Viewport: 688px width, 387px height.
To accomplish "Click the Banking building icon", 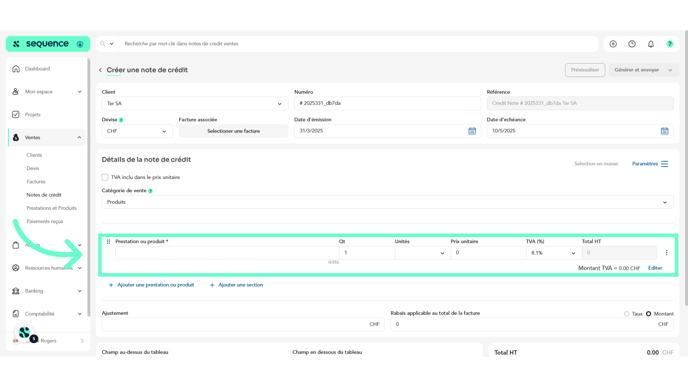I will tap(16, 291).
